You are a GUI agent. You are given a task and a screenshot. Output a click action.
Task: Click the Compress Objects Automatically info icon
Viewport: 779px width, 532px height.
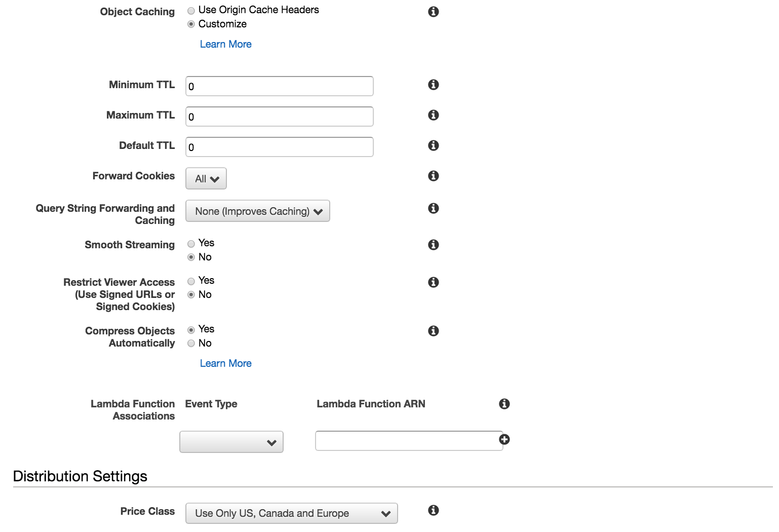click(433, 331)
